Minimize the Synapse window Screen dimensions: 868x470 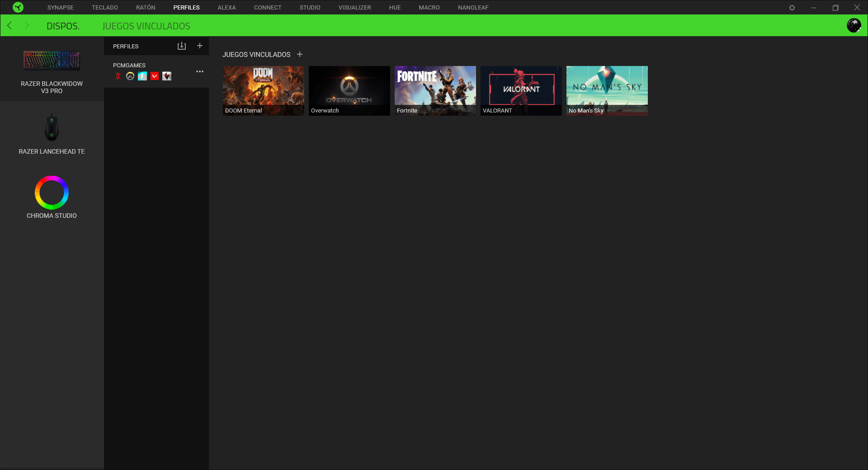click(x=814, y=8)
